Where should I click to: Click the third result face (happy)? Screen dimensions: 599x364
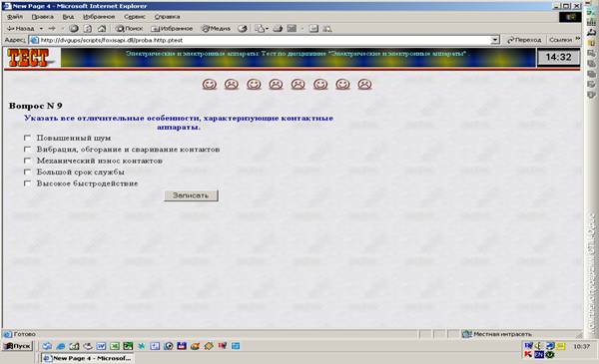pyautogui.click(x=254, y=84)
